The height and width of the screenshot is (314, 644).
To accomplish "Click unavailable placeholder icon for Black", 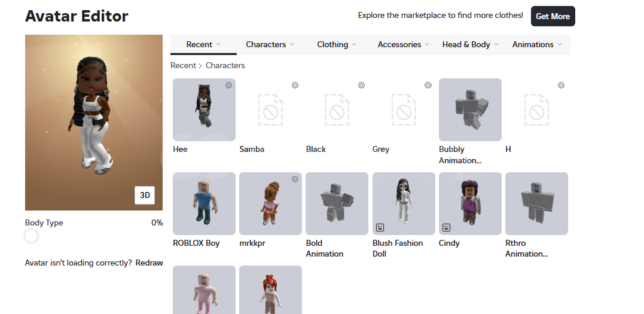I will tap(337, 109).
